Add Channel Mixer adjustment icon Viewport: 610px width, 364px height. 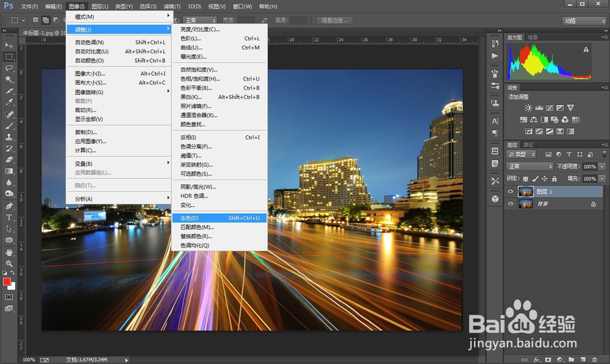[x=565, y=120]
